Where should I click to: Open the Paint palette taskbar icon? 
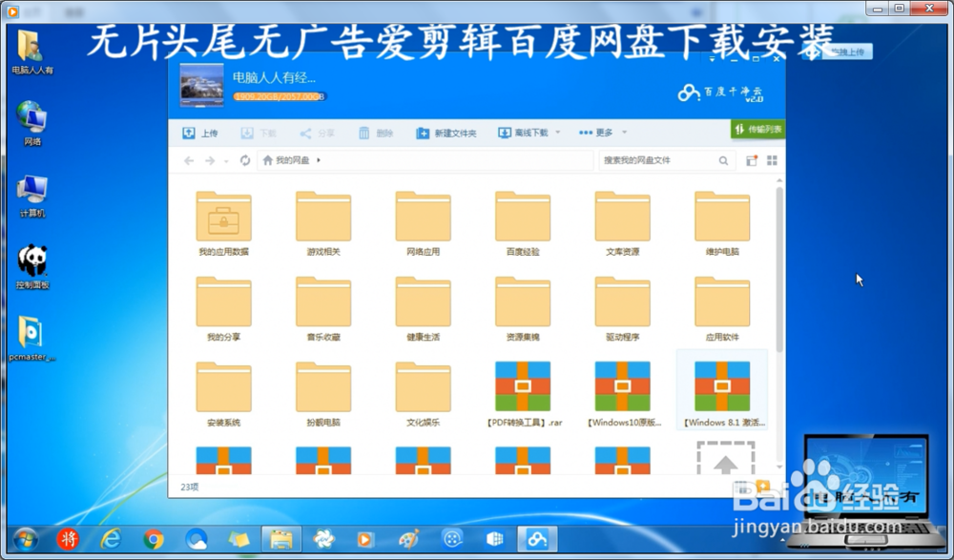[x=409, y=539]
